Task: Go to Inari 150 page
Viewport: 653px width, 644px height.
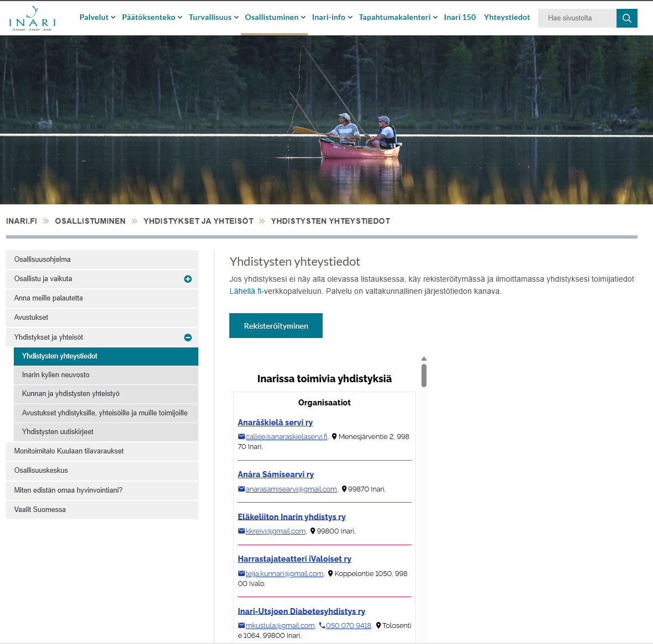Action: (x=460, y=18)
